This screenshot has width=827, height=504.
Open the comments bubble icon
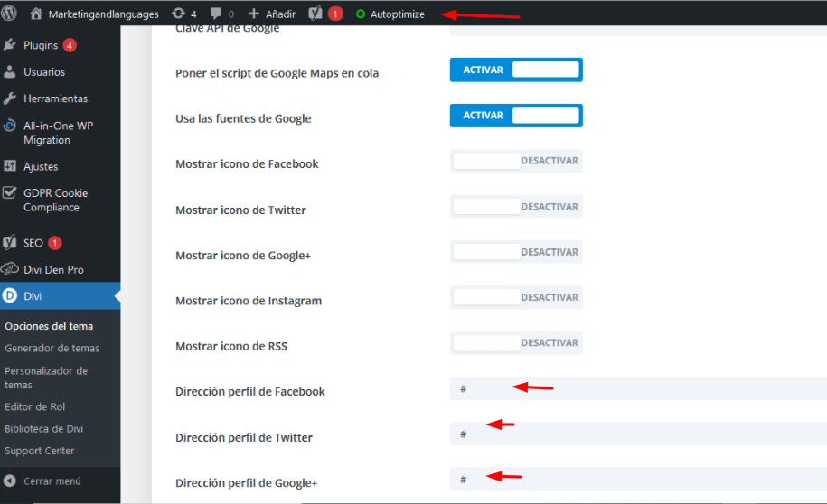tap(215, 14)
